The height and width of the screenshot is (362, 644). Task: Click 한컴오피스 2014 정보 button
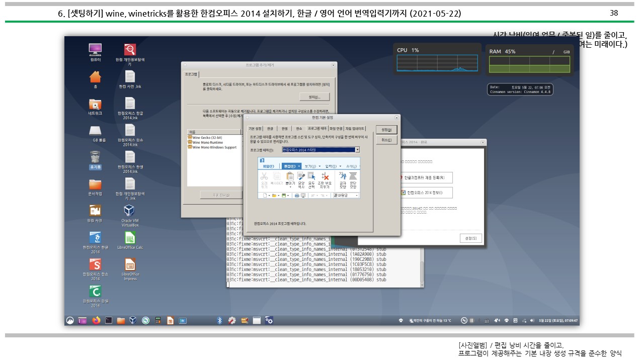tap(426, 193)
